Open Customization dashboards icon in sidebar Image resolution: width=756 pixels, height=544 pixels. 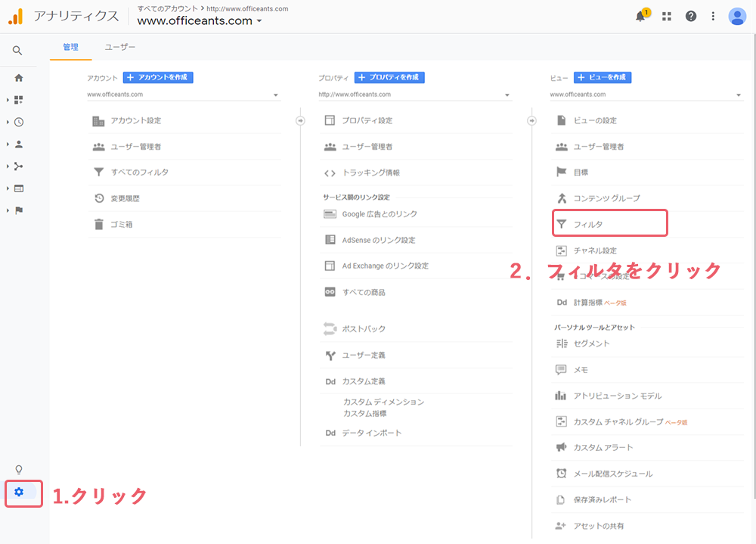(19, 100)
